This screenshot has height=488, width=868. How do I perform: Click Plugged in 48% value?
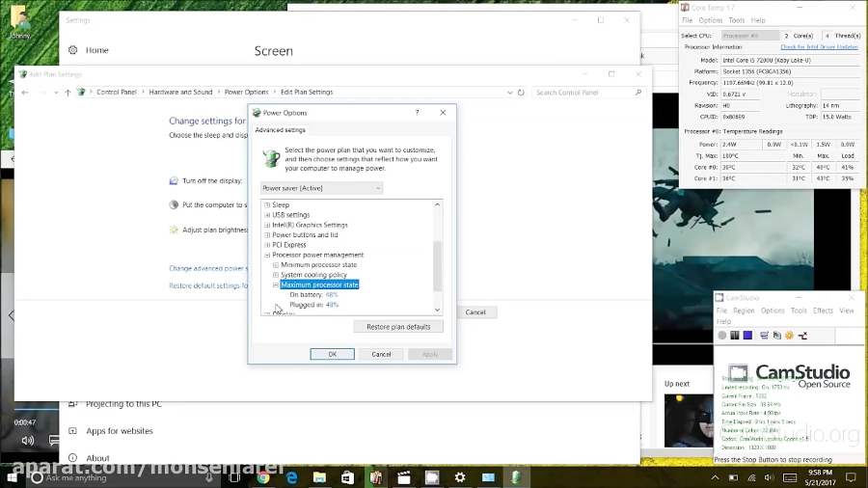coord(332,305)
